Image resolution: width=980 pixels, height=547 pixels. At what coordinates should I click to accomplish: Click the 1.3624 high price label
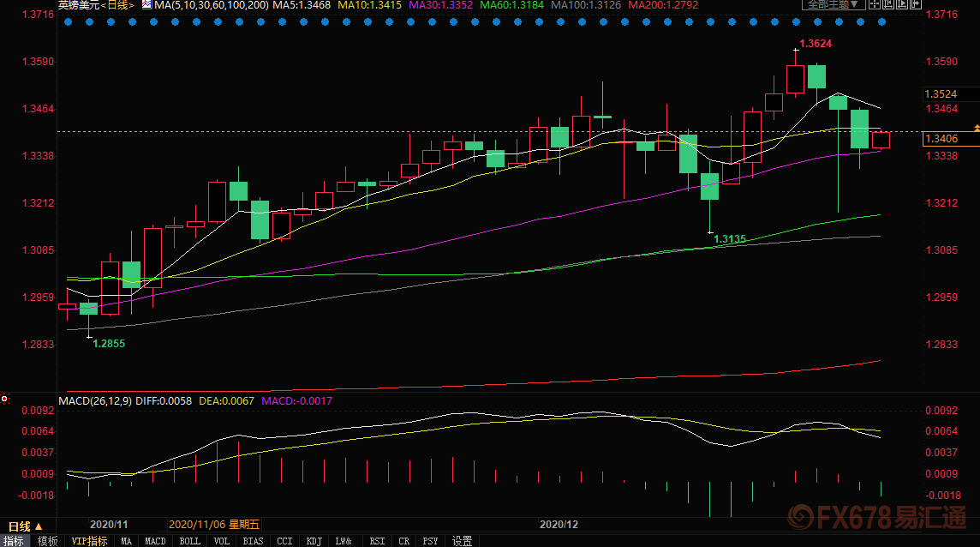coord(816,44)
